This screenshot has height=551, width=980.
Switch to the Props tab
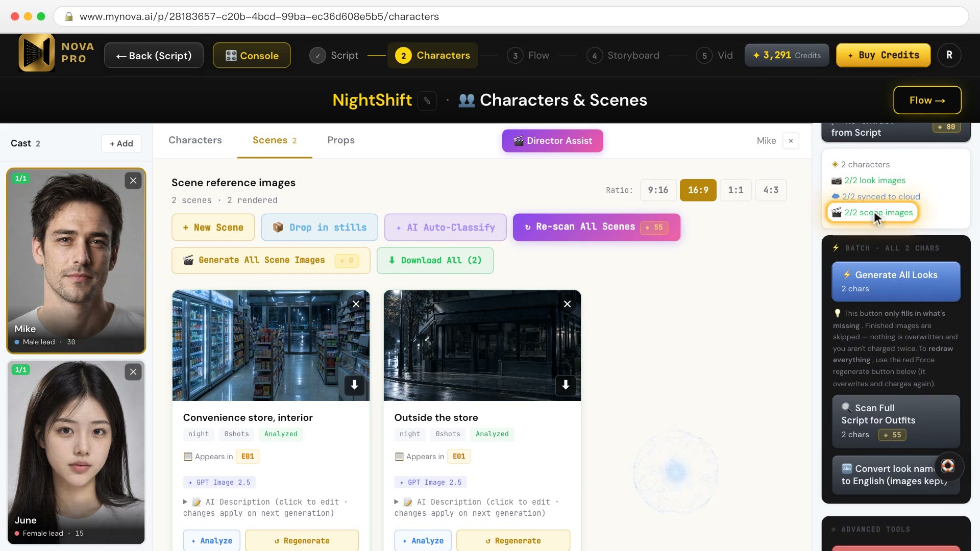(341, 140)
